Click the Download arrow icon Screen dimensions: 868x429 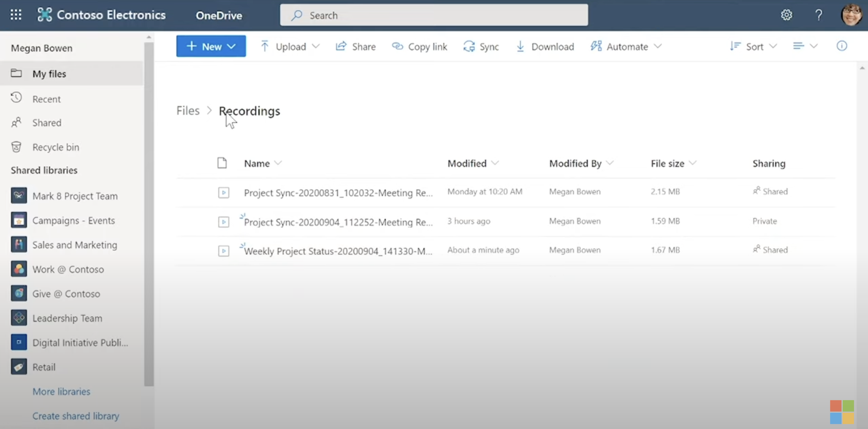click(520, 46)
